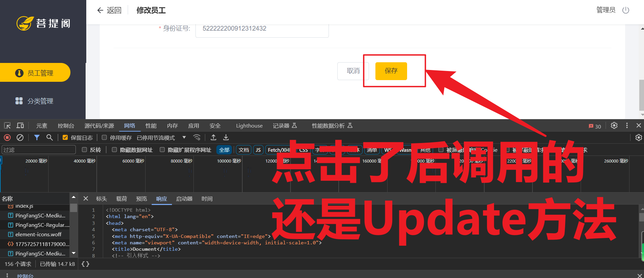Check 隐藏数据网址 option

115,149
